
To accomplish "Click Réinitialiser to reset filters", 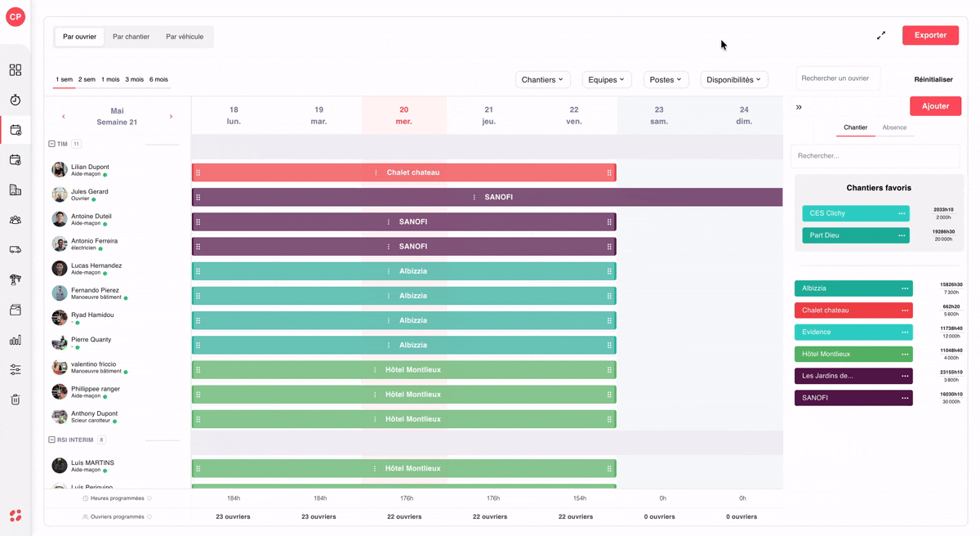I will click(x=933, y=79).
